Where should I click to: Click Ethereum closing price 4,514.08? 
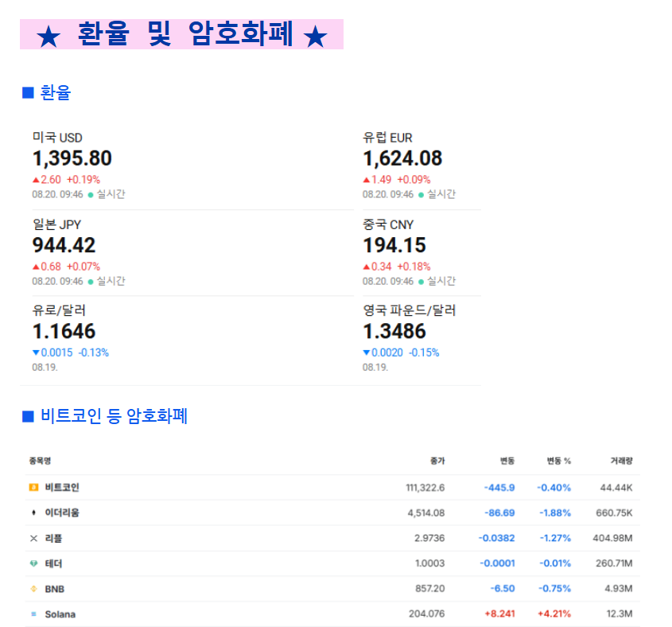tap(426, 513)
